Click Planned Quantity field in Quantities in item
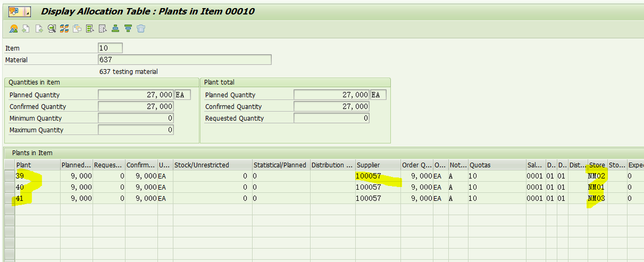Image resolution: width=644 pixels, height=262 pixels. point(136,95)
